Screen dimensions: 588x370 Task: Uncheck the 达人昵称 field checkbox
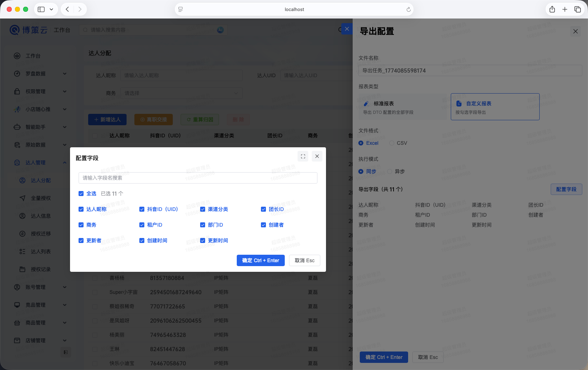(x=81, y=209)
